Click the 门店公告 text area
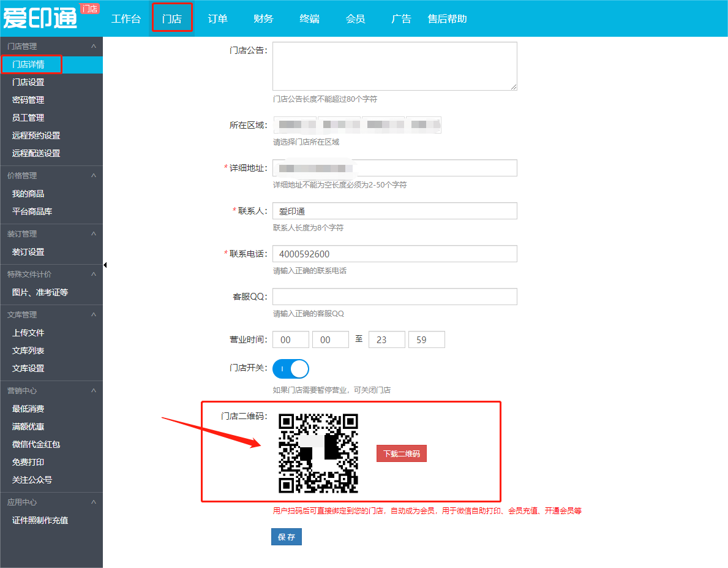 [x=395, y=66]
